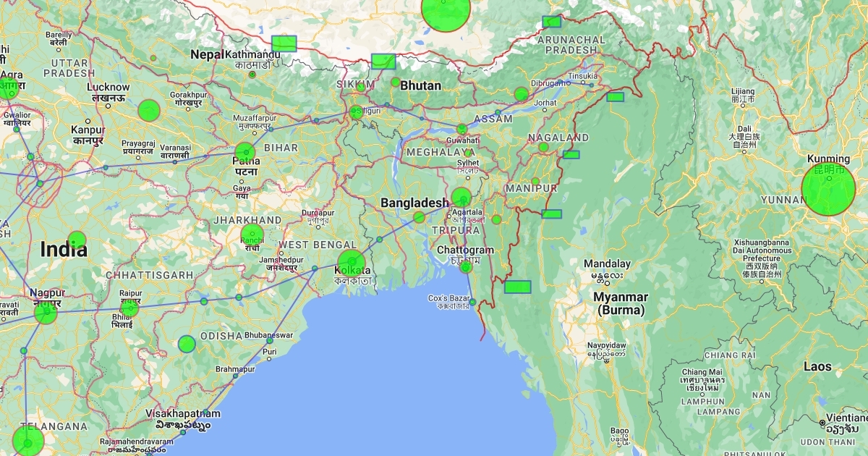Select the small route node at Cox's Bazar

pyautogui.click(x=472, y=302)
